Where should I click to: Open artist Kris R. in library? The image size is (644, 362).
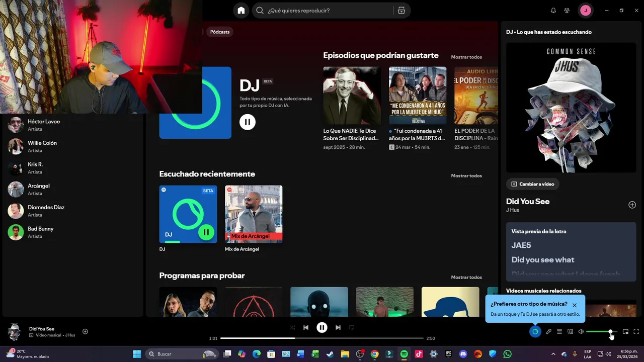(73, 168)
